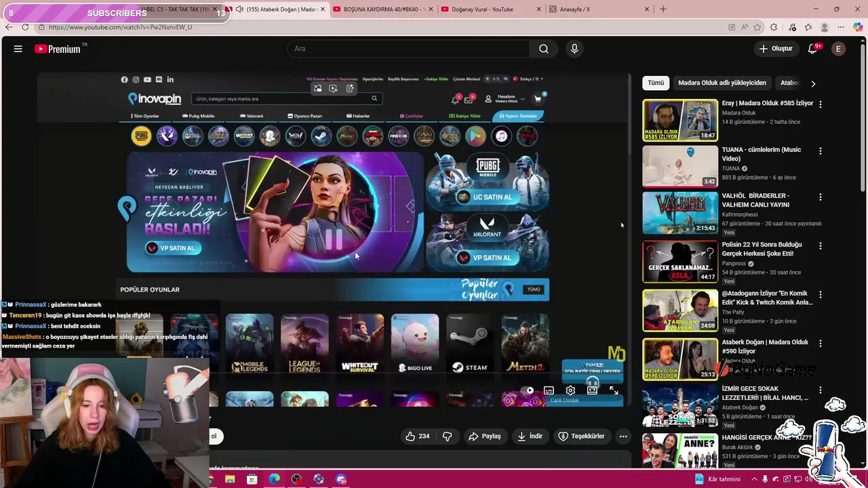The image size is (868, 488).
Task: Open more actions ellipsis under video
Action: pos(623,436)
